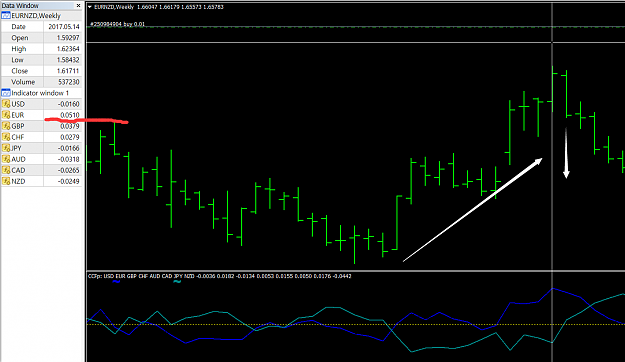
Task: Click the EURNZD,Weekly chart icon in Data Window
Action: (x=6, y=16)
